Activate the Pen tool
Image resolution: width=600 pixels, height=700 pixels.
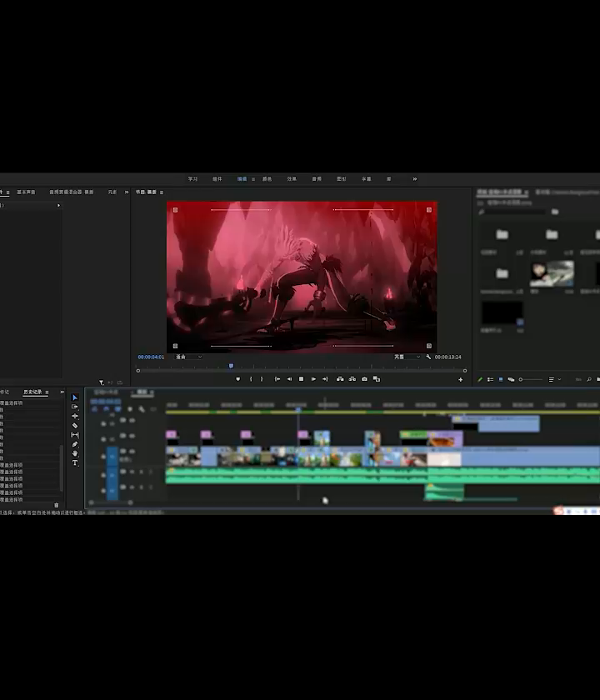tap(75, 444)
